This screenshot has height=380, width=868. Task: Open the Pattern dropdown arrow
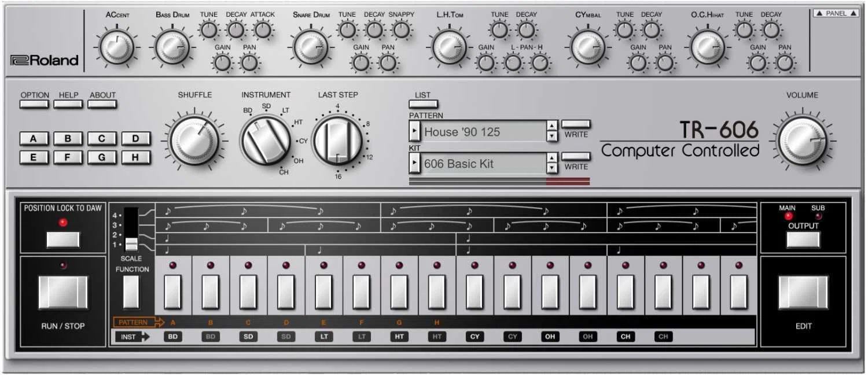[x=414, y=131]
